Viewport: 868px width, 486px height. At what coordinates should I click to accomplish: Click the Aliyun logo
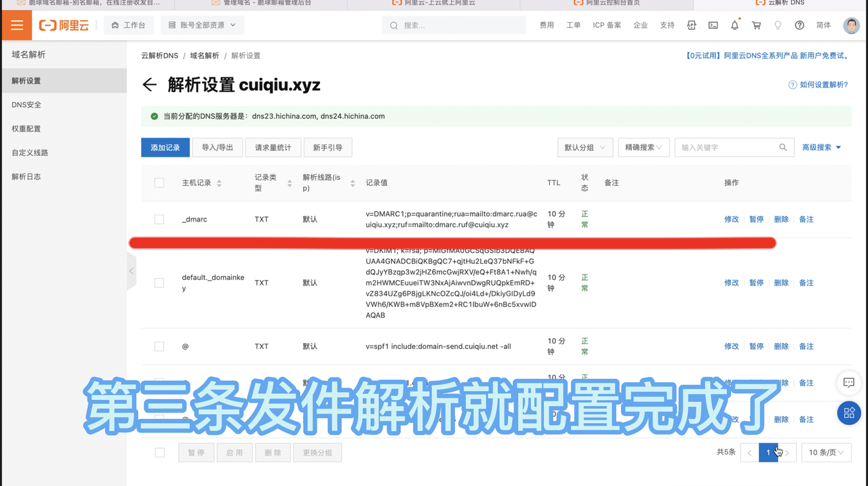click(64, 26)
